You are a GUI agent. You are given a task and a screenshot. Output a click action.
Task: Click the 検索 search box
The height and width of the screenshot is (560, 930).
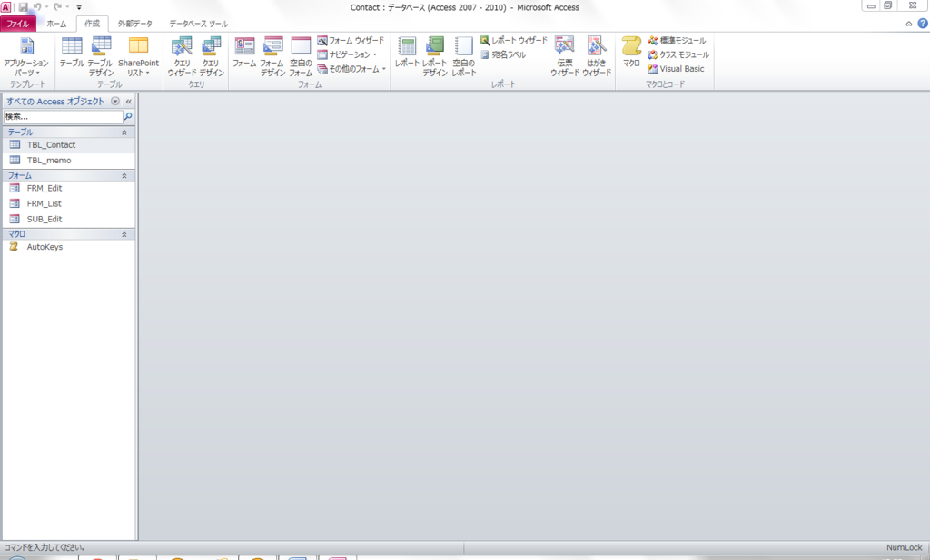point(64,117)
